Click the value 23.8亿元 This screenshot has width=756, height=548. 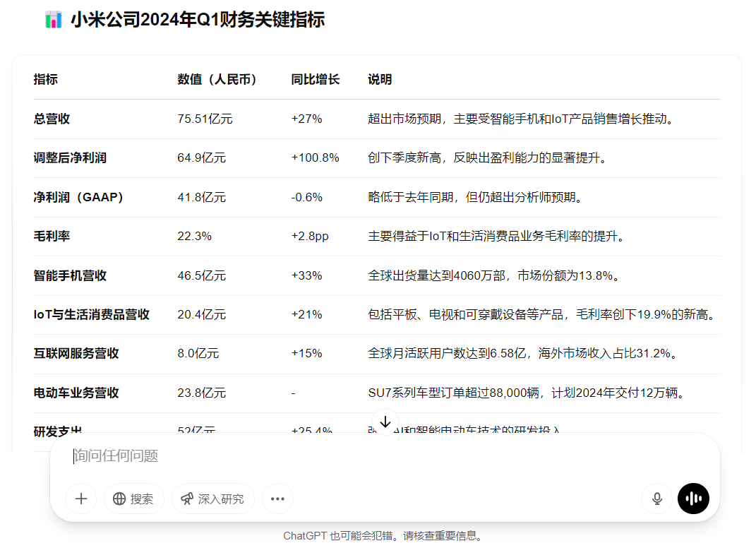pyautogui.click(x=202, y=393)
